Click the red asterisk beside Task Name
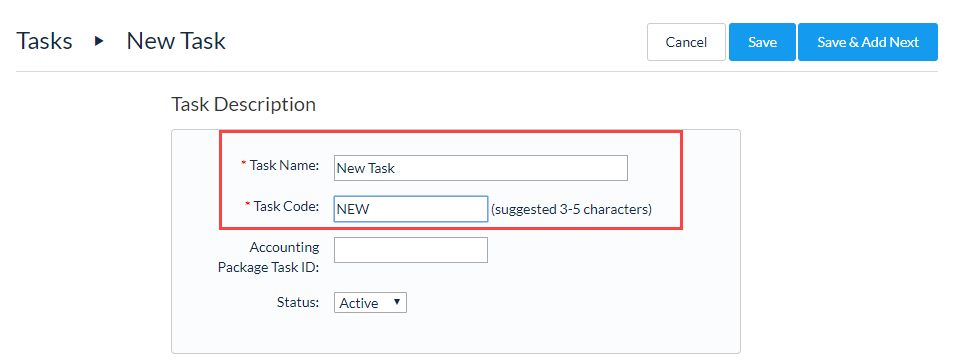 click(x=244, y=164)
